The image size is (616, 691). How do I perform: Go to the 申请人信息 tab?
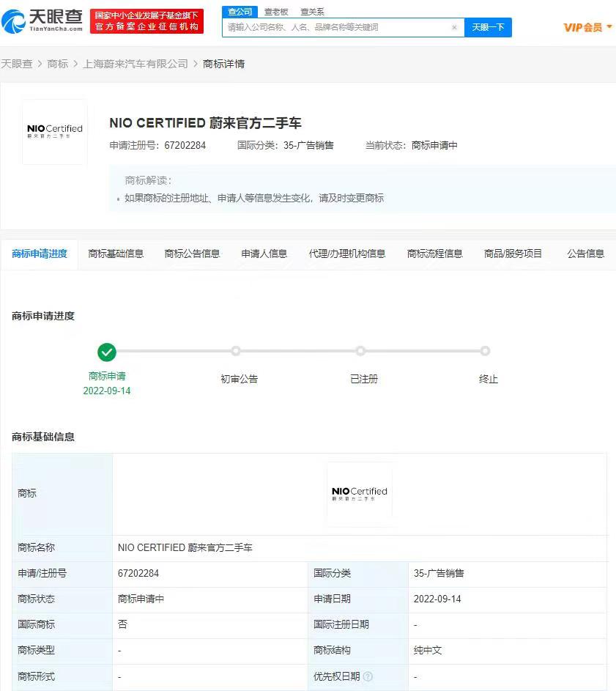click(x=264, y=254)
